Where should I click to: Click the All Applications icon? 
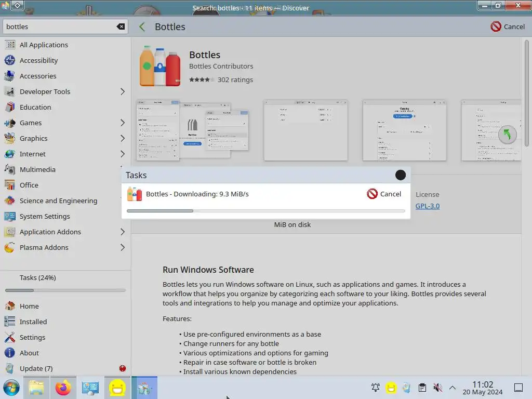click(10, 45)
